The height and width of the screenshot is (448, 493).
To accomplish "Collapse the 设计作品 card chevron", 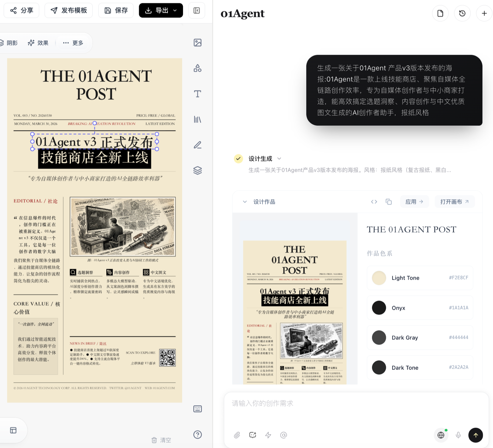I will [x=245, y=202].
